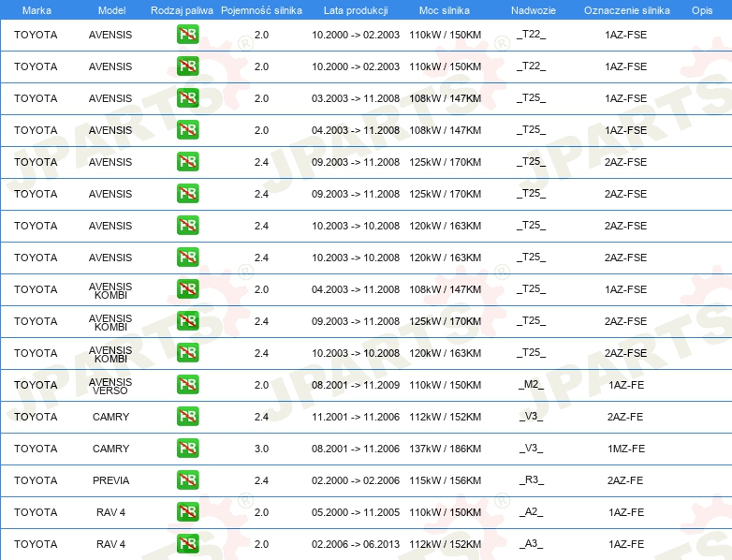
Task: Select RAV 4 in the _A3_ row
Action: pos(110,544)
